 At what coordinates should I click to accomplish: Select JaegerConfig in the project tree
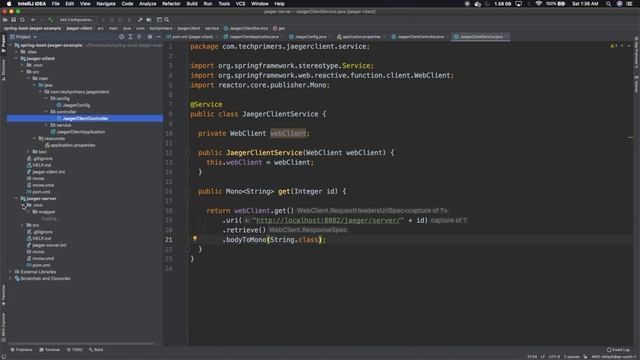pyautogui.click(x=76, y=105)
